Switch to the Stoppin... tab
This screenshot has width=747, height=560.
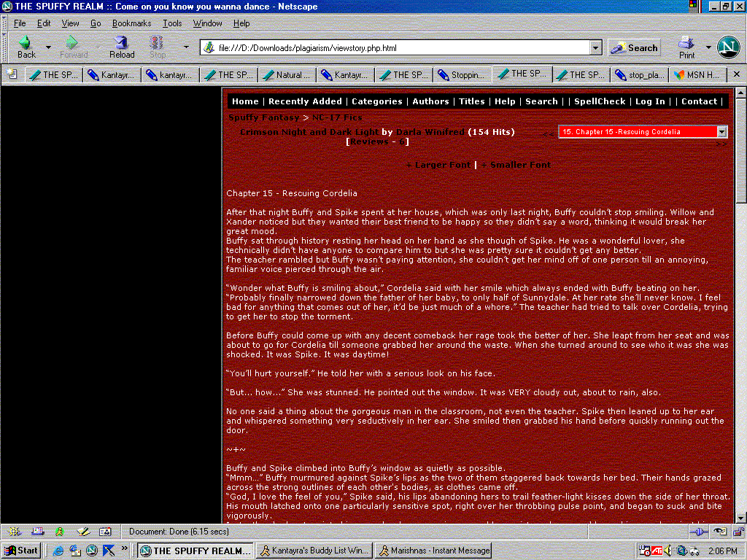pyautogui.click(x=462, y=75)
